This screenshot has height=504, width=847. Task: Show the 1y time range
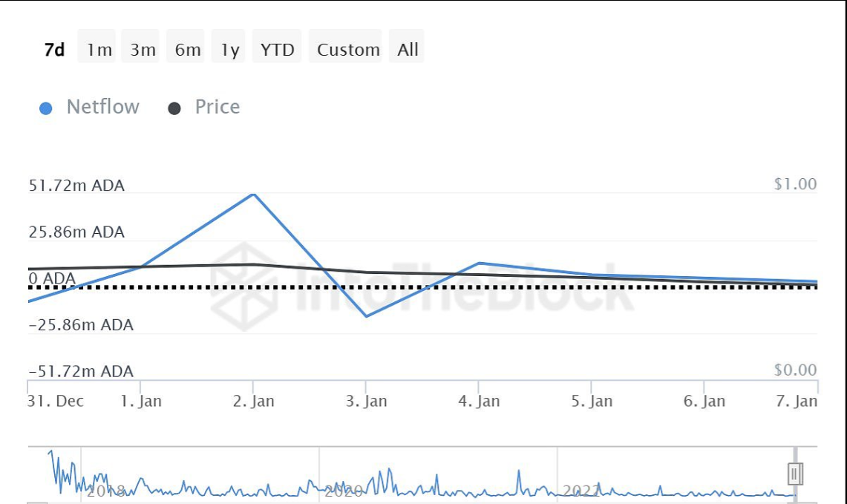coord(230,50)
